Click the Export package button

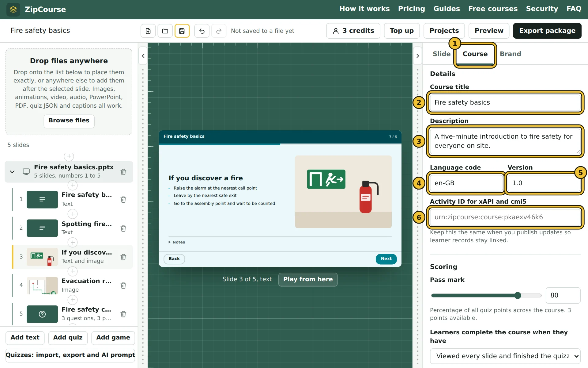pos(547,31)
